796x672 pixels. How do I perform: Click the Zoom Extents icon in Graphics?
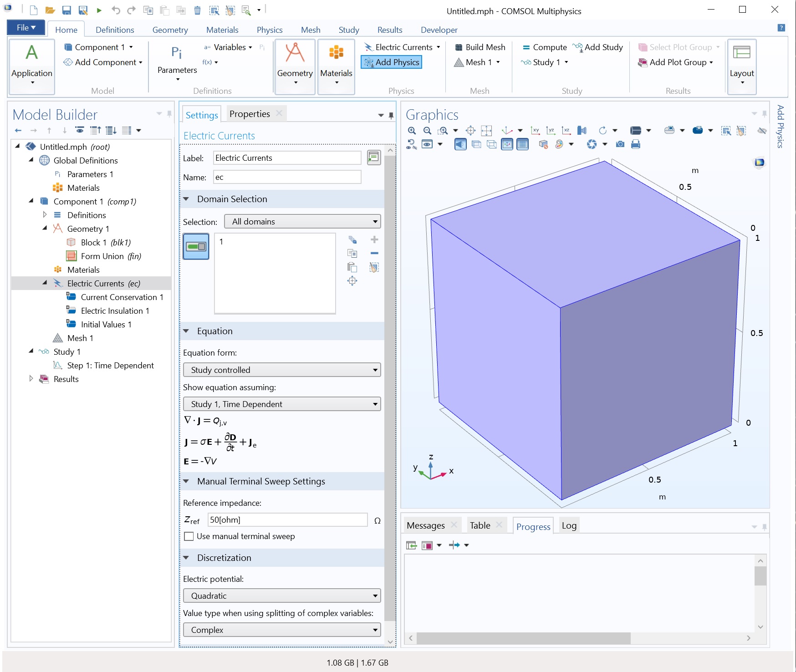pyautogui.click(x=486, y=131)
